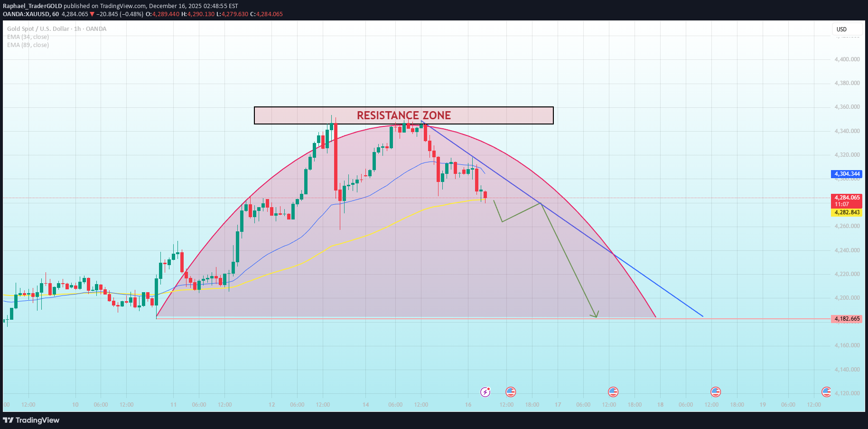Click the US flag economic event marker below Dec 17

(x=613, y=392)
